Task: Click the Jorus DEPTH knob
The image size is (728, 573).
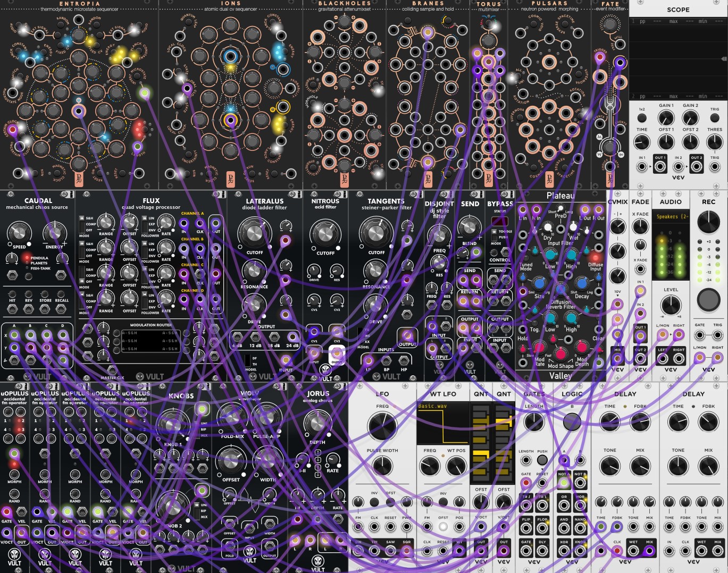Action: pos(317,423)
